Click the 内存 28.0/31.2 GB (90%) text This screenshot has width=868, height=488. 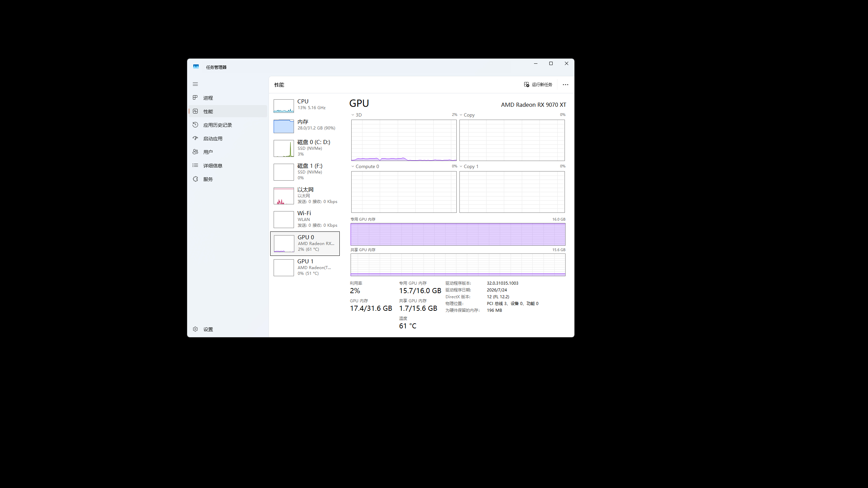316,128
